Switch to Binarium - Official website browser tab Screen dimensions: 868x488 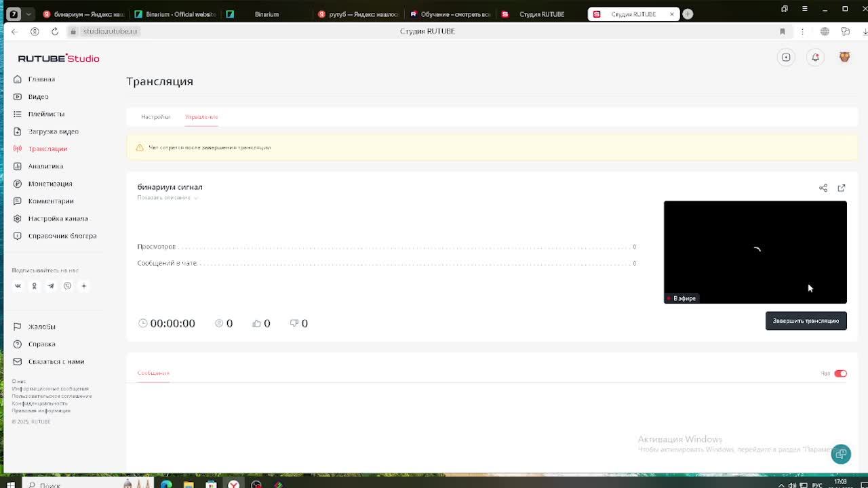click(x=175, y=14)
